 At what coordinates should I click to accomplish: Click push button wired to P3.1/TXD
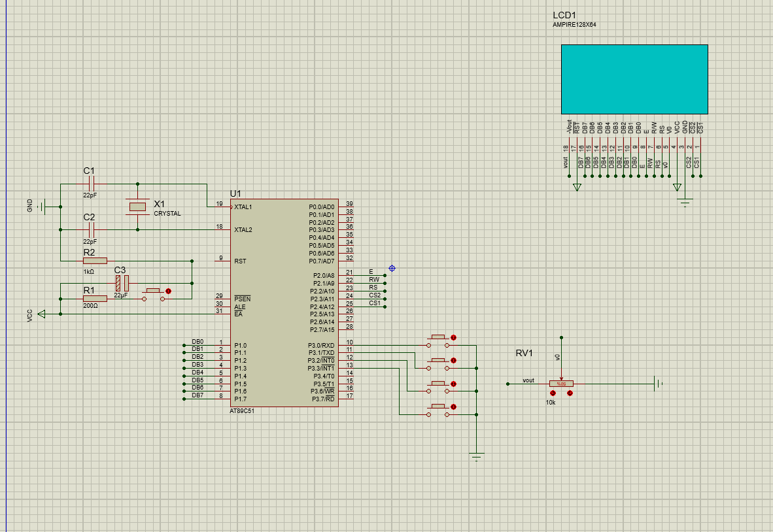[x=438, y=364]
